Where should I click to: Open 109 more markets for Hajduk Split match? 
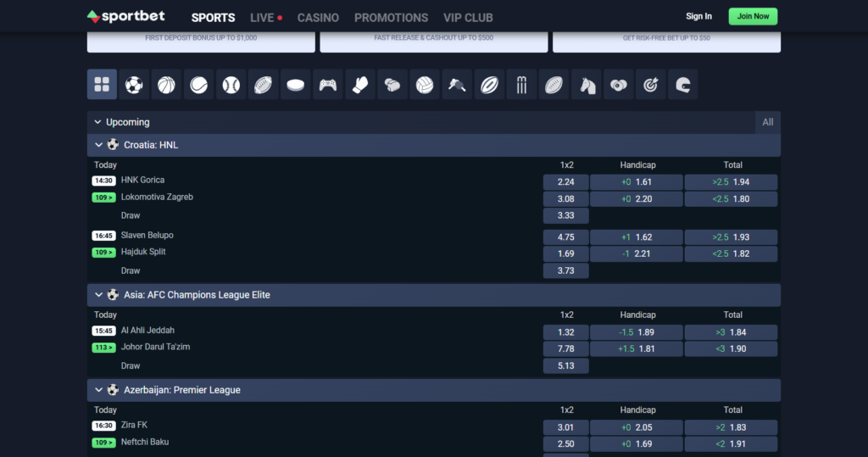(x=103, y=252)
